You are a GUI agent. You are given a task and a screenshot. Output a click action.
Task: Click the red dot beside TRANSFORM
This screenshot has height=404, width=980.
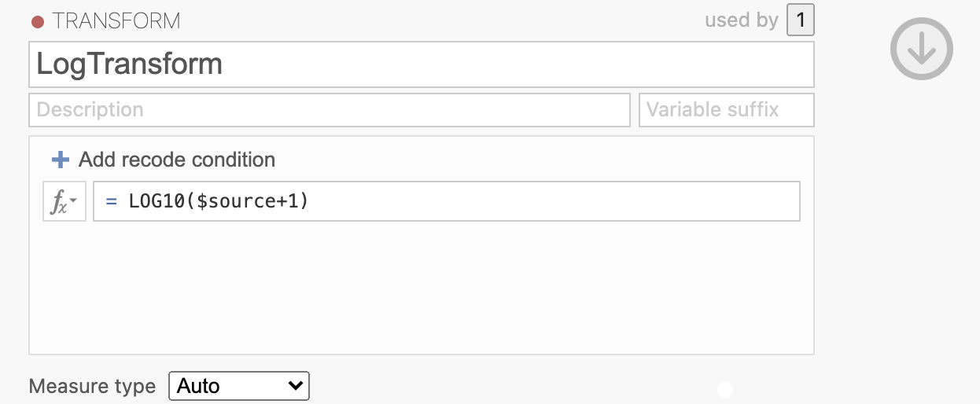[x=38, y=22]
